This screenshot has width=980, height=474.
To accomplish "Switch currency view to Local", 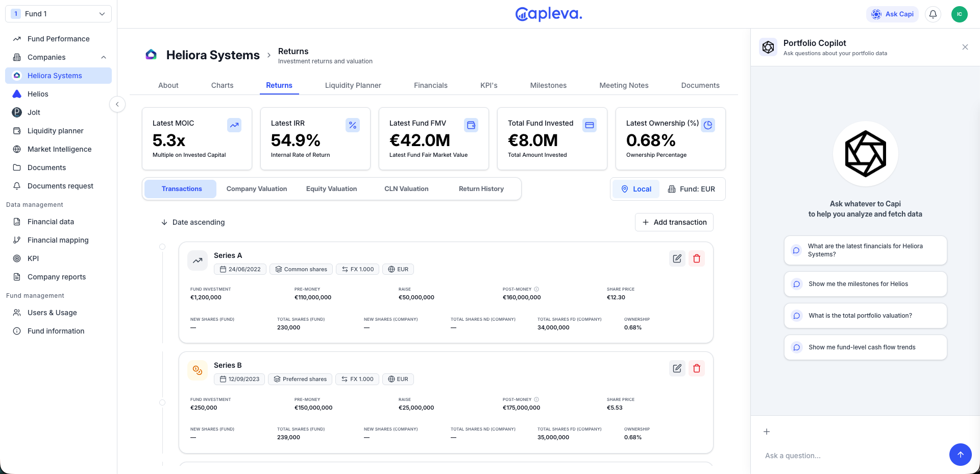I will point(636,189).
